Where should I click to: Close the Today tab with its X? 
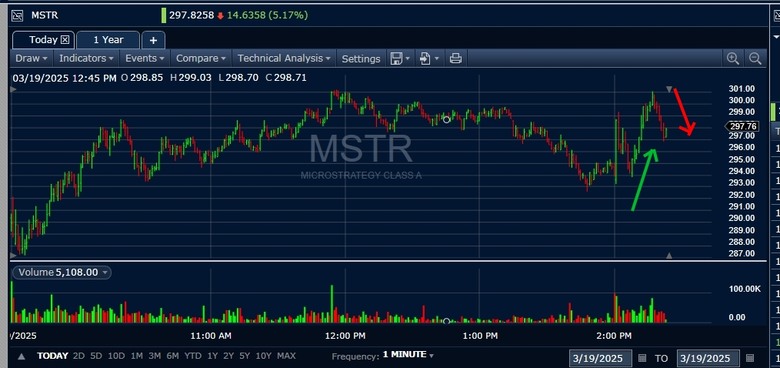point(66,40)
